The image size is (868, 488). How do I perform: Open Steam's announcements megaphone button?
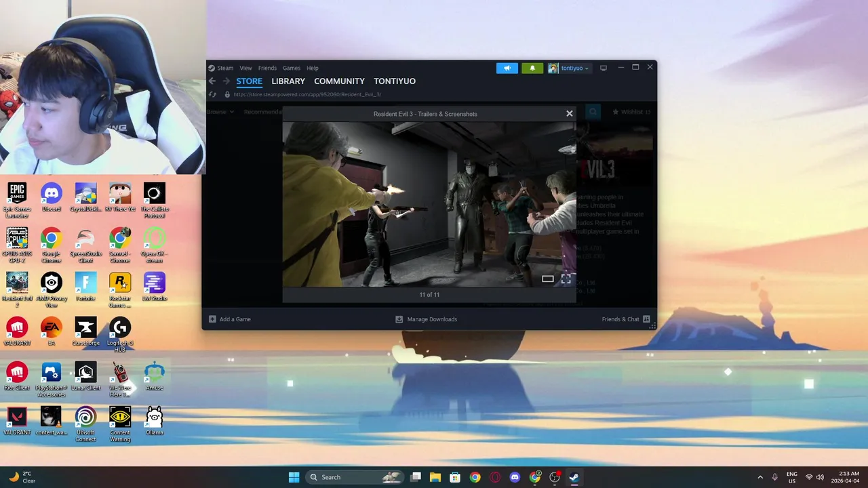507,68
